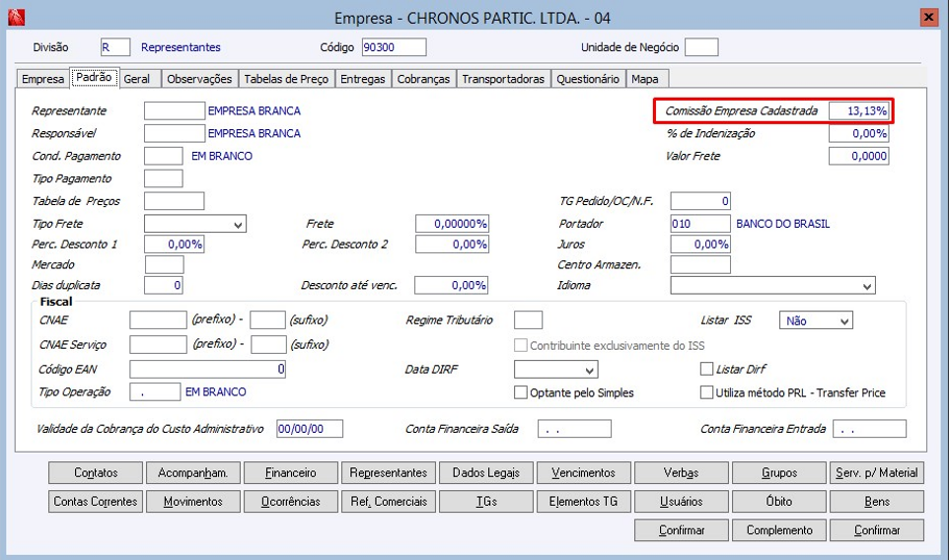Open the Bens button
The image size is (949, 560).
point(877,502)
